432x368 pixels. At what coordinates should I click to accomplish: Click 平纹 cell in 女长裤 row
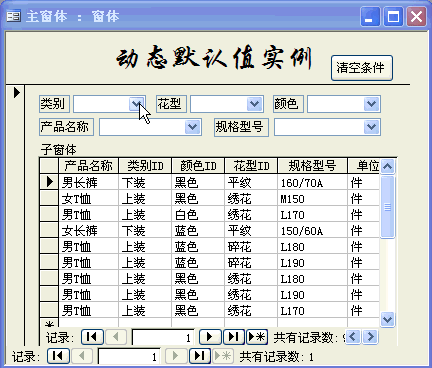click(x=251, y=230)
